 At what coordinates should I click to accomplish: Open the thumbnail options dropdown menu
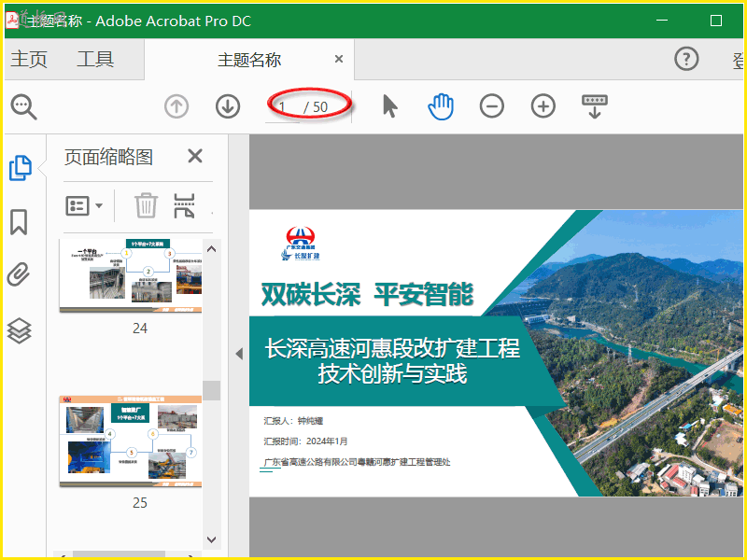[84, 206]
